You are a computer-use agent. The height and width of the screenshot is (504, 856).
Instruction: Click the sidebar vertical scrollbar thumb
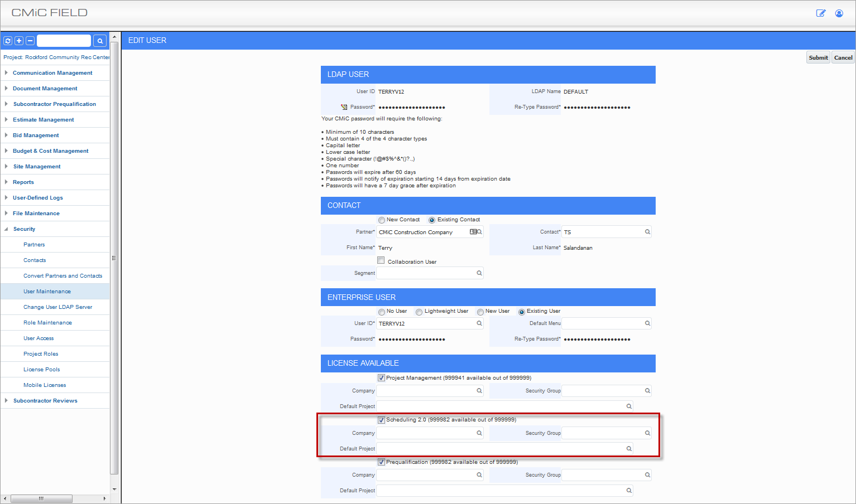pos(114,258)
